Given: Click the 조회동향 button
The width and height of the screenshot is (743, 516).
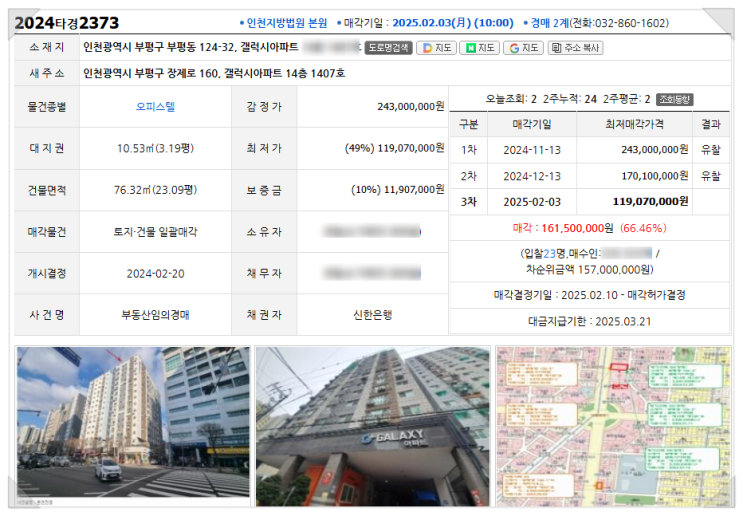Looking at the screenshot, I should tap(675, 100).
